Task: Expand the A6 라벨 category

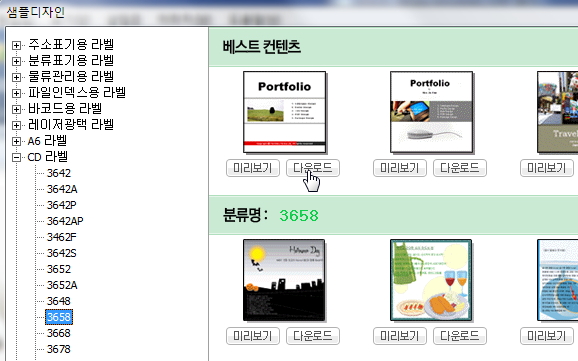Action: click(16, 141)
